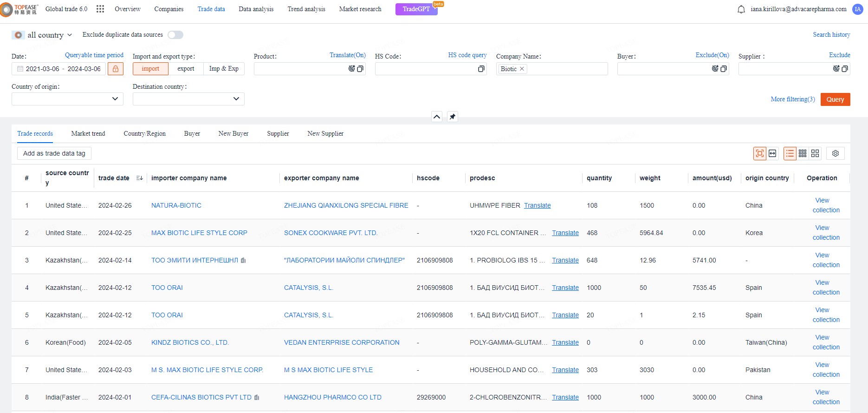
Task: Click Queryable time period link
Action: tap(94, 55)
